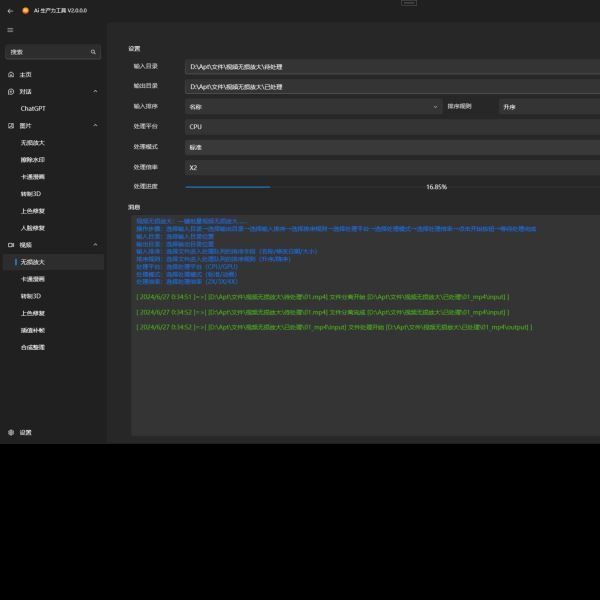The height and width of the screenshot is (600, 600).
Task: Collapse the 对话 section chevron
Action: click(95, 91)
